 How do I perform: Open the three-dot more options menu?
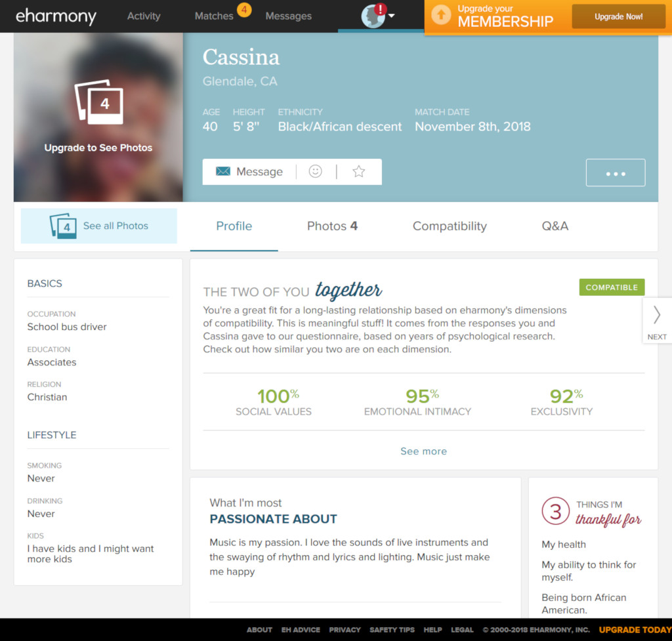pos(615,173)
